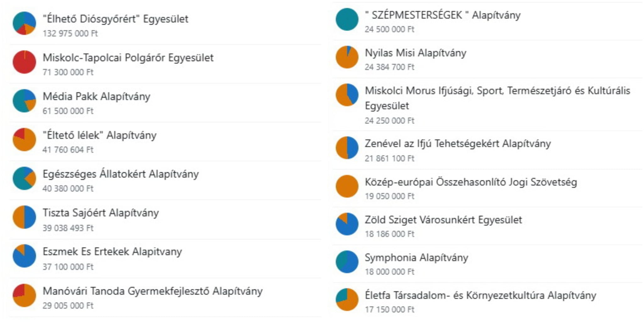Click the Nyilas Misi Alapítvány pie chart
This screenshot has height=322, width=644.
point(347,57)
